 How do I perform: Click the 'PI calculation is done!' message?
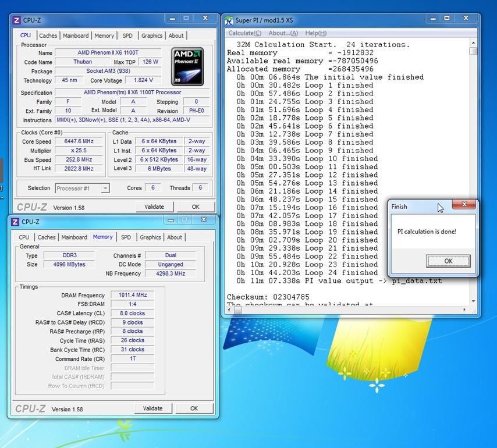[427, 232]
